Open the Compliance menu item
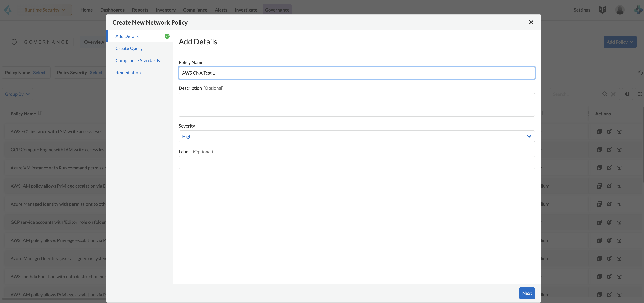The image size is (644, 303). [195, 10]
